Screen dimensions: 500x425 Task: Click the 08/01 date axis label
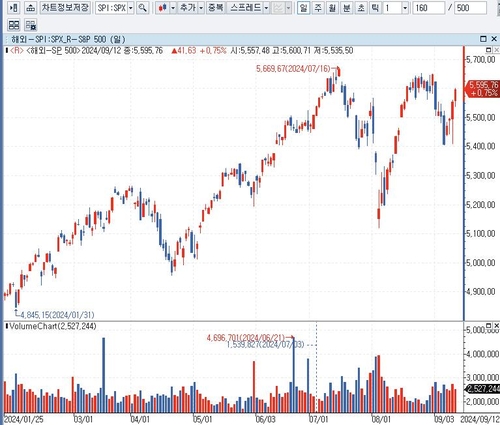(381, 419)
